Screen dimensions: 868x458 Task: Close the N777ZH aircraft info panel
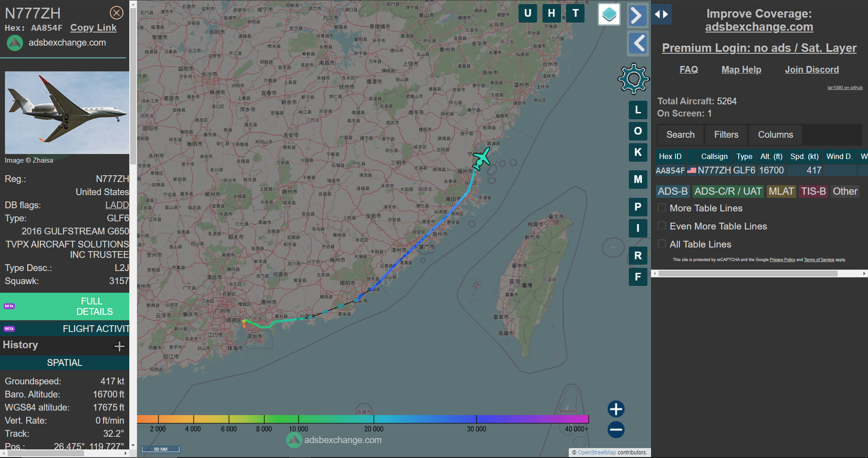(x=117, y=13)
